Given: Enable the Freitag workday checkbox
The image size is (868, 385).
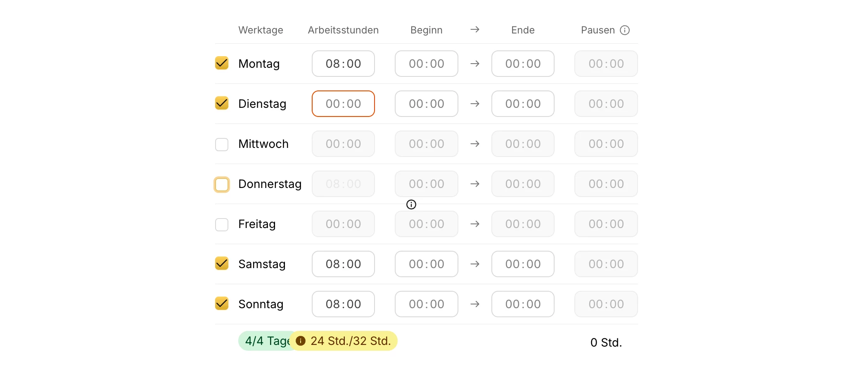Looking at the screenshot, I should pos(222,224).
